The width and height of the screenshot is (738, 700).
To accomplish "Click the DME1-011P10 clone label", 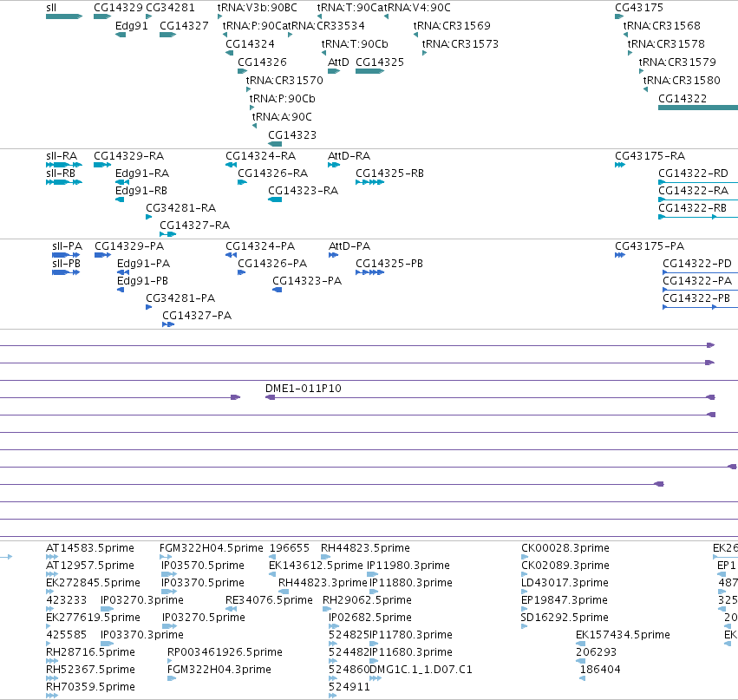I will [x=304, y=389].
